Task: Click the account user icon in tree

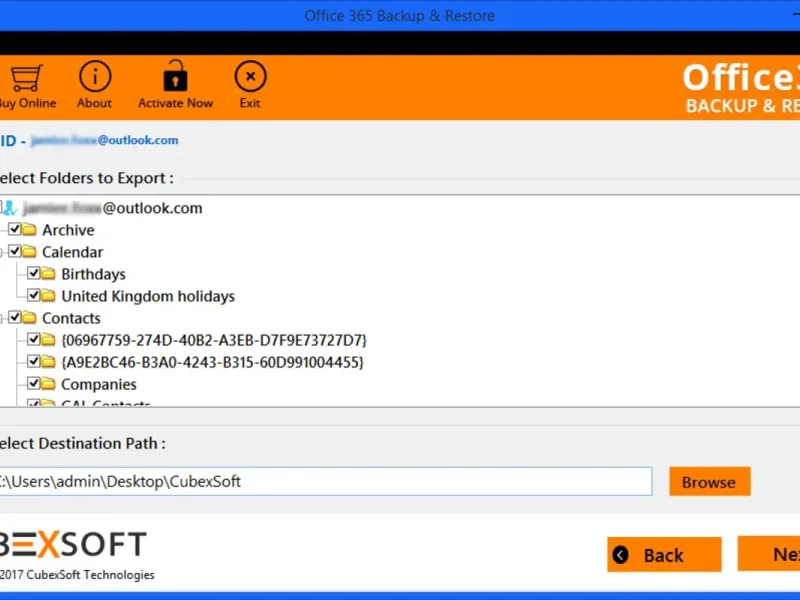Action: pos(11,208)
